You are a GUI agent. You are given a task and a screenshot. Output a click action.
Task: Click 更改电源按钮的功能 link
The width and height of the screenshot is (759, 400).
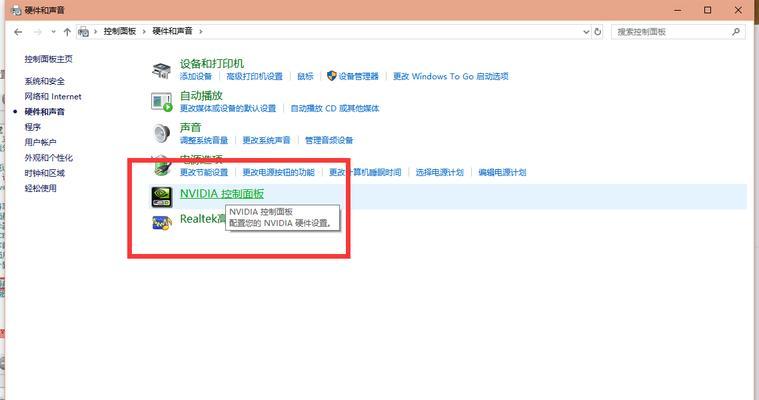pos(278,172)
